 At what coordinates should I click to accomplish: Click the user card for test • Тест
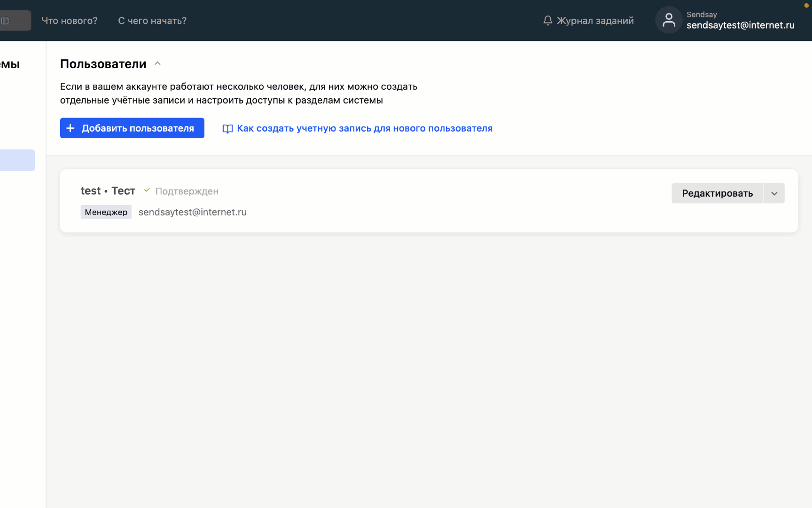[x=329, y=201]
